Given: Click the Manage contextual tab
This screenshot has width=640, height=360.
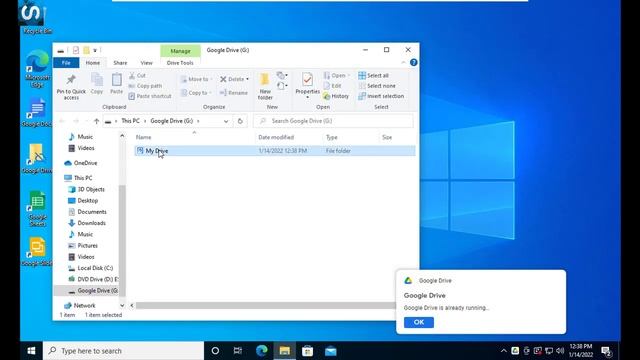Looking at the screenshot, I should point(180,51).
